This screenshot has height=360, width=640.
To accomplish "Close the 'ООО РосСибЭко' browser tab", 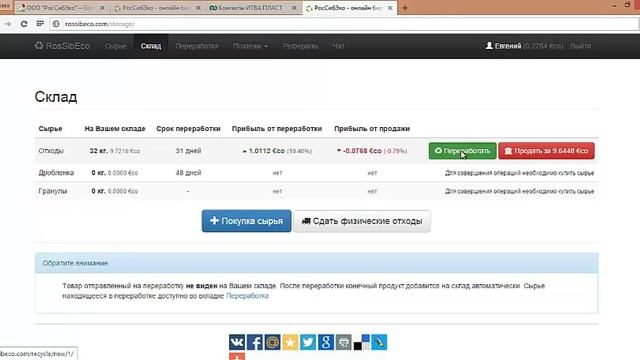I will (102, 8).
